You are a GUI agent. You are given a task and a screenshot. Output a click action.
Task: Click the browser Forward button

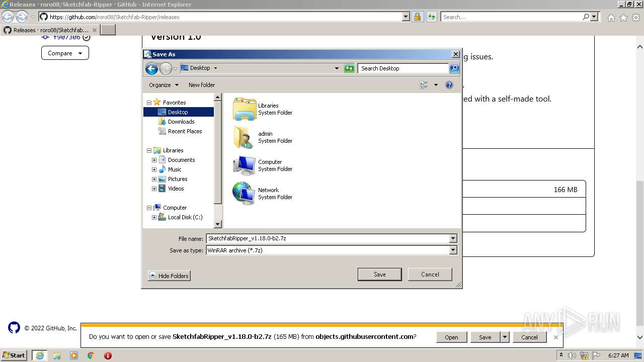22,17
